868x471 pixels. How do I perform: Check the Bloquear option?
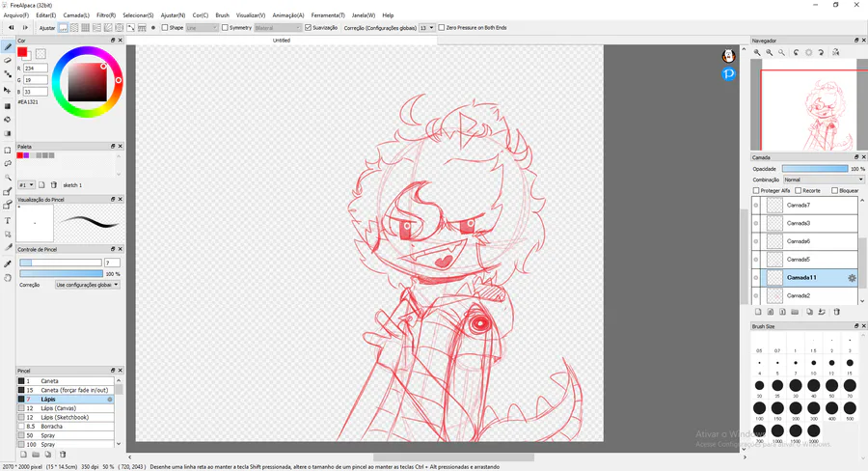tap(835, 190)
